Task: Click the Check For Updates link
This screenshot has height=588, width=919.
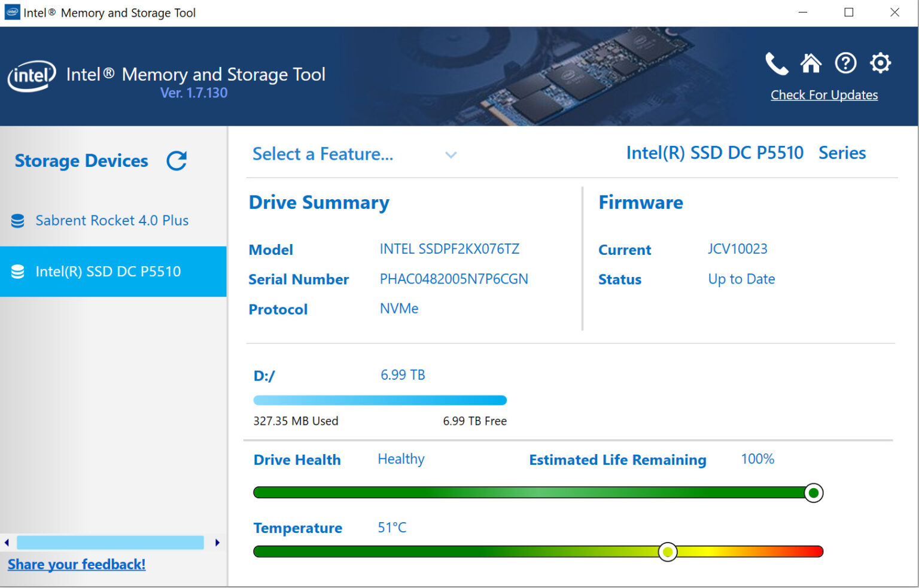Action: pos(824,95)
